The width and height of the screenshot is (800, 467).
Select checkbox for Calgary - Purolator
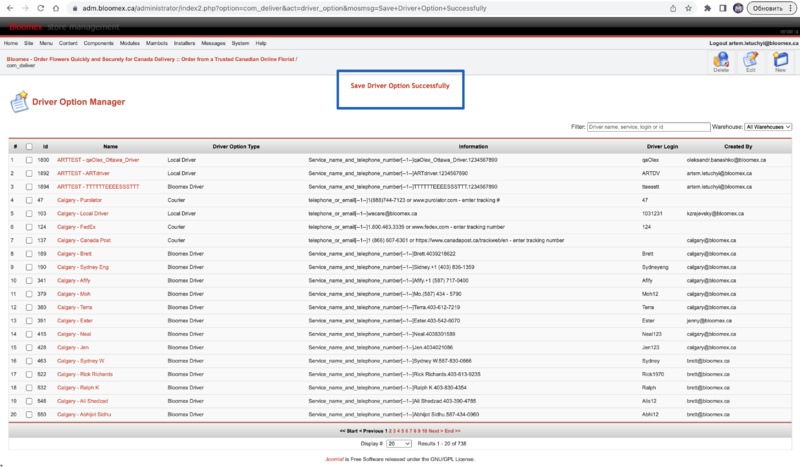29,201
